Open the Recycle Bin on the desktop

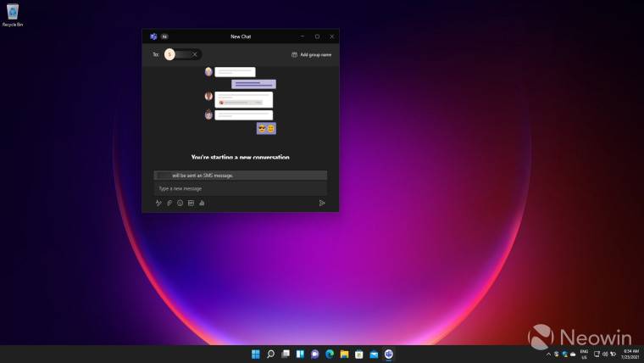point(13,14)
